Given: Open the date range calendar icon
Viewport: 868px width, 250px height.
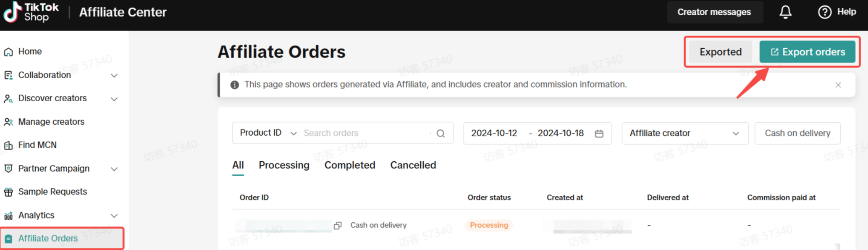Looking at the screenshot, I should tap(599, 134).
